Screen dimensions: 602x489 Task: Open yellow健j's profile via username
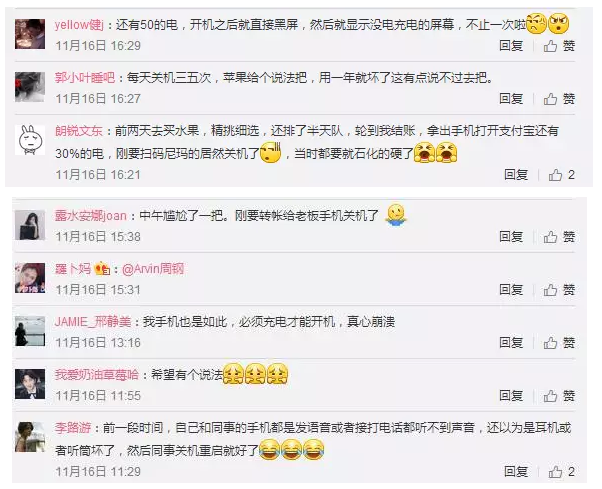click(x=79, y=25)
